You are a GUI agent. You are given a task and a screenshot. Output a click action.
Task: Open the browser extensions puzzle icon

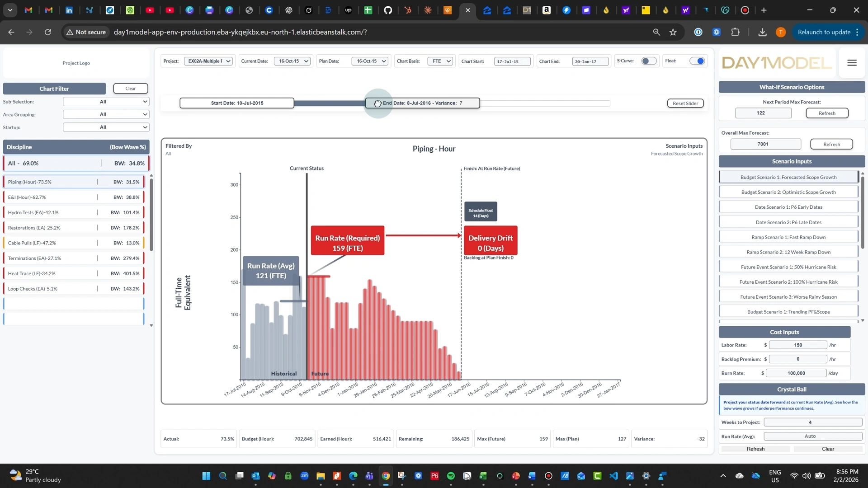736,32
